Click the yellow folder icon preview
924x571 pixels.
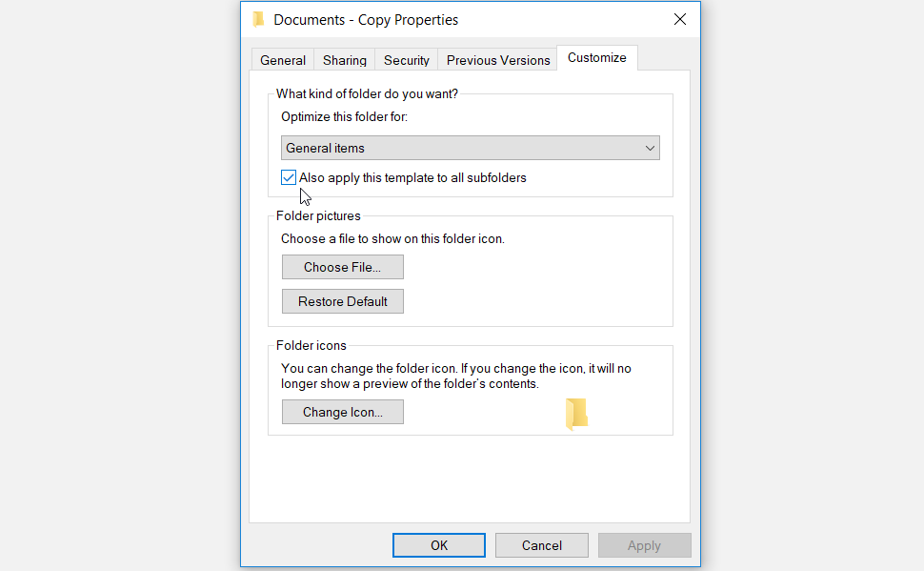click(x=575, y=414)
